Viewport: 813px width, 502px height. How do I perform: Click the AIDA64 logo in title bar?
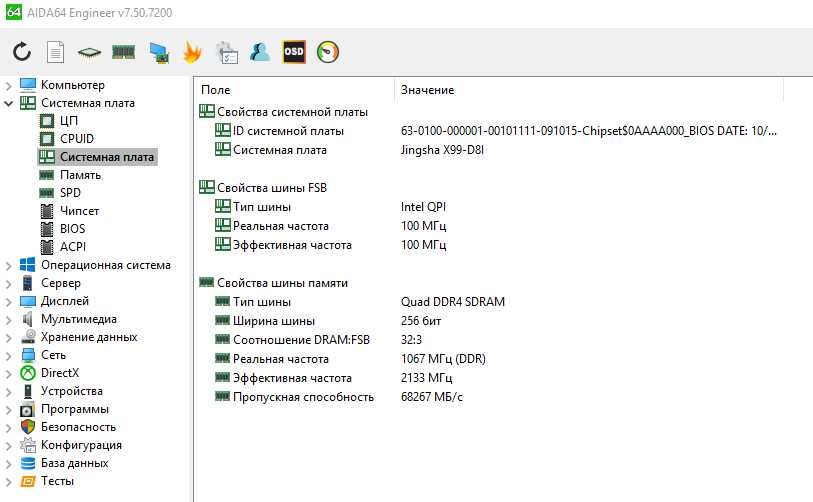[x=13, y=12]
